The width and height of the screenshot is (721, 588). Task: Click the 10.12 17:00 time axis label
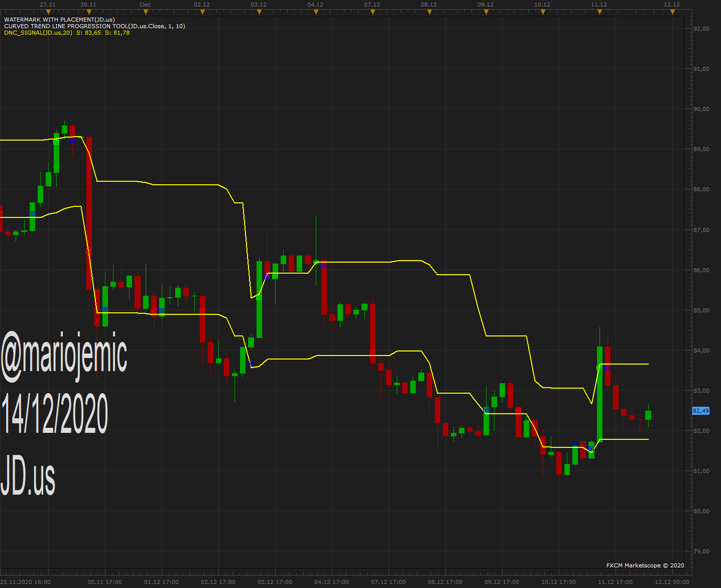pyautogui.click(x=558, y=582)
